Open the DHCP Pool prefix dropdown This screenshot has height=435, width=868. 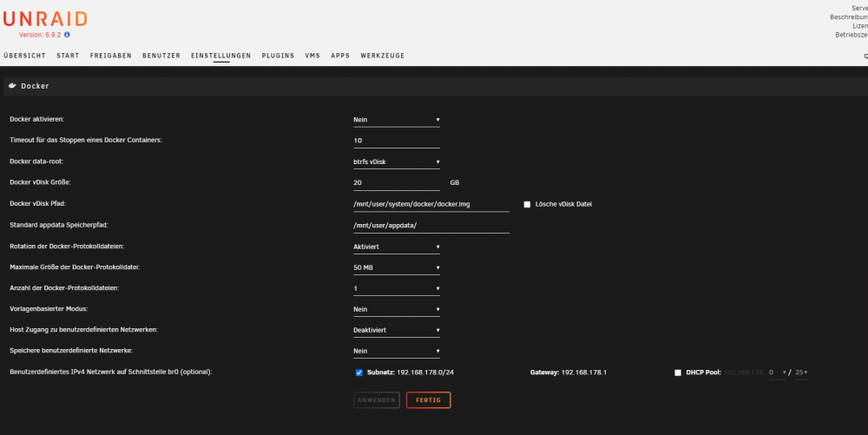pyautogui.click(x=801, y=372)
